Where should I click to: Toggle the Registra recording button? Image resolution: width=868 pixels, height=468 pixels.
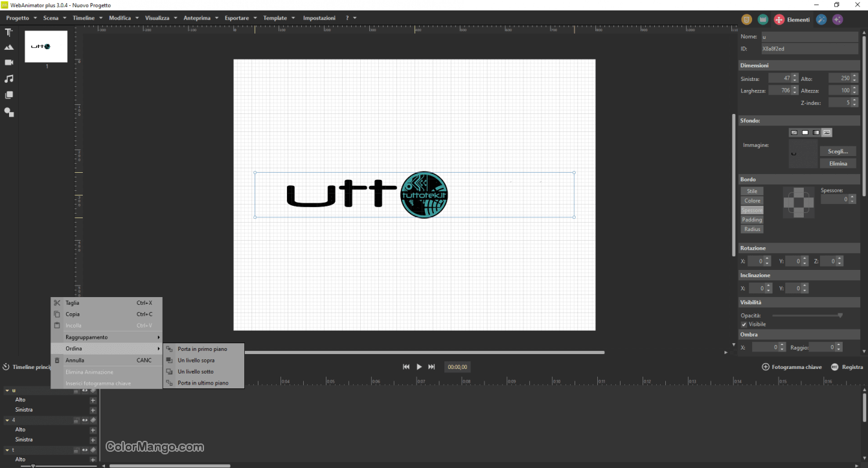click(847, 367)
